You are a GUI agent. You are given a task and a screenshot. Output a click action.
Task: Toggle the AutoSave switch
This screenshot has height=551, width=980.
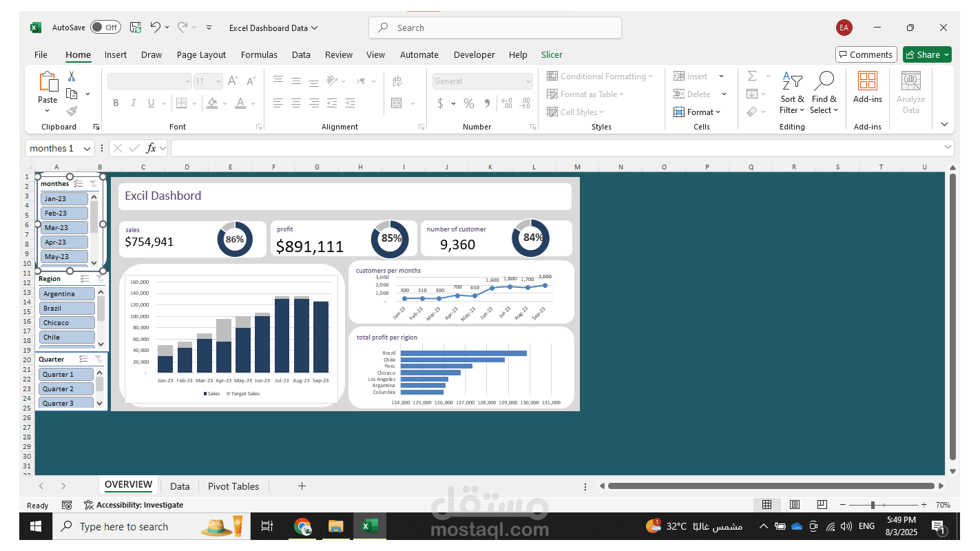105,28
